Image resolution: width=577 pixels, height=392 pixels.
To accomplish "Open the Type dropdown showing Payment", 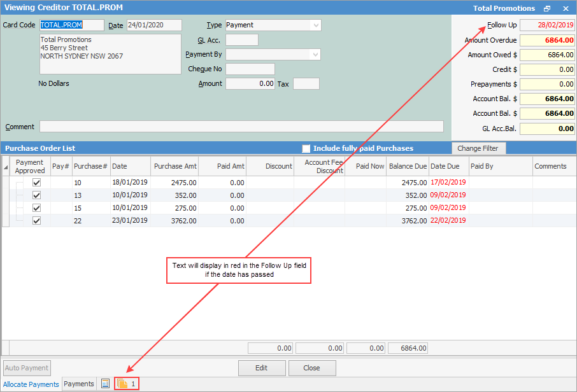I will [x=315, y=25].
